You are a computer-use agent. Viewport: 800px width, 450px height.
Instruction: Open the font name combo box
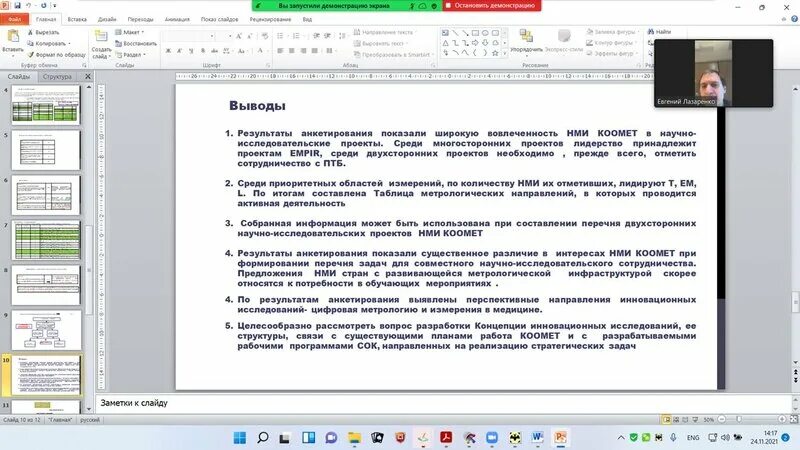click(189, 36)
